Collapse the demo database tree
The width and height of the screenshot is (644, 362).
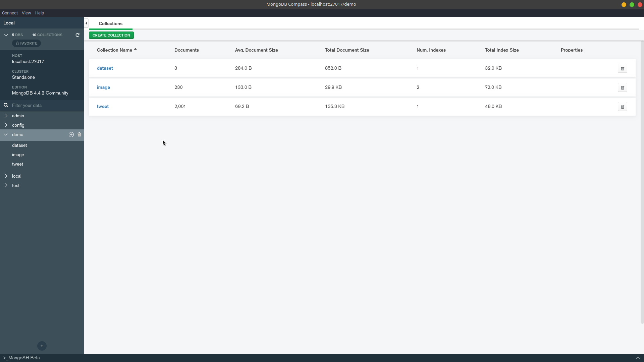pyautogui.click(x=6, y=134)
